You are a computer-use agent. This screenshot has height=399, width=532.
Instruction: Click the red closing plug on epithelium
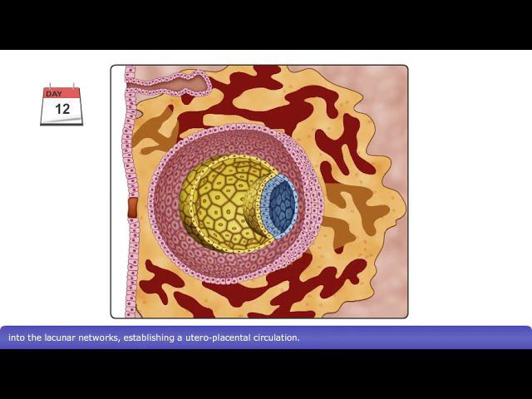(x=132, y=208)
